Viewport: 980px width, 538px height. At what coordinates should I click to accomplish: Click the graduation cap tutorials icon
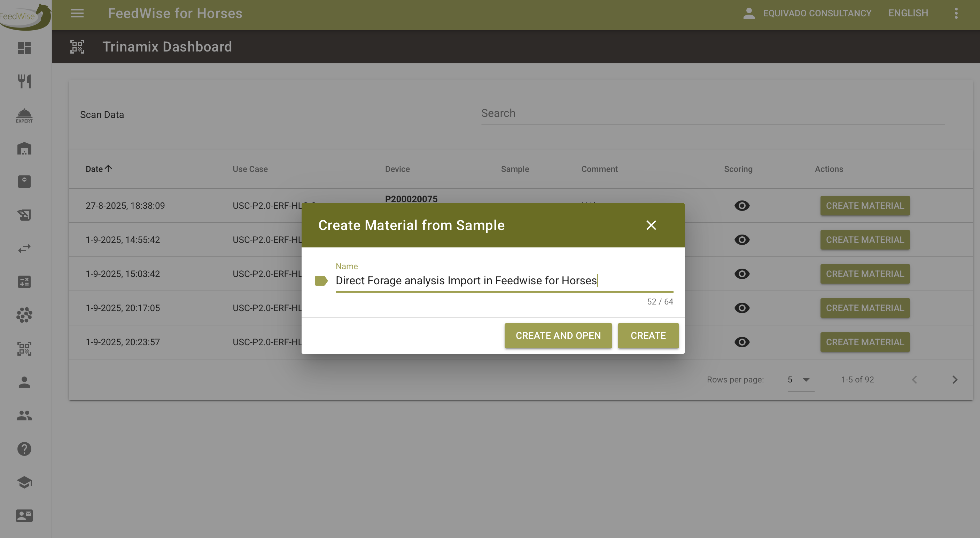[x=24, y=482]
